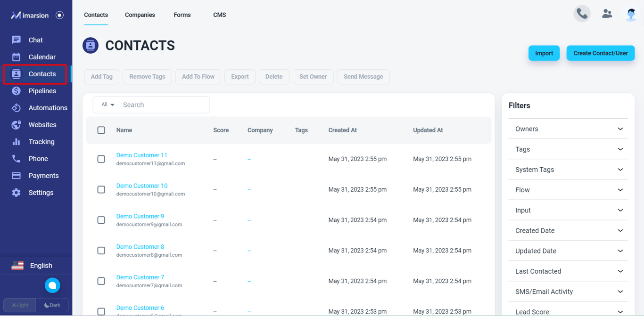644x316 pixels.
Task: Open the blue chat bubble widget
Action: [52, 285]
